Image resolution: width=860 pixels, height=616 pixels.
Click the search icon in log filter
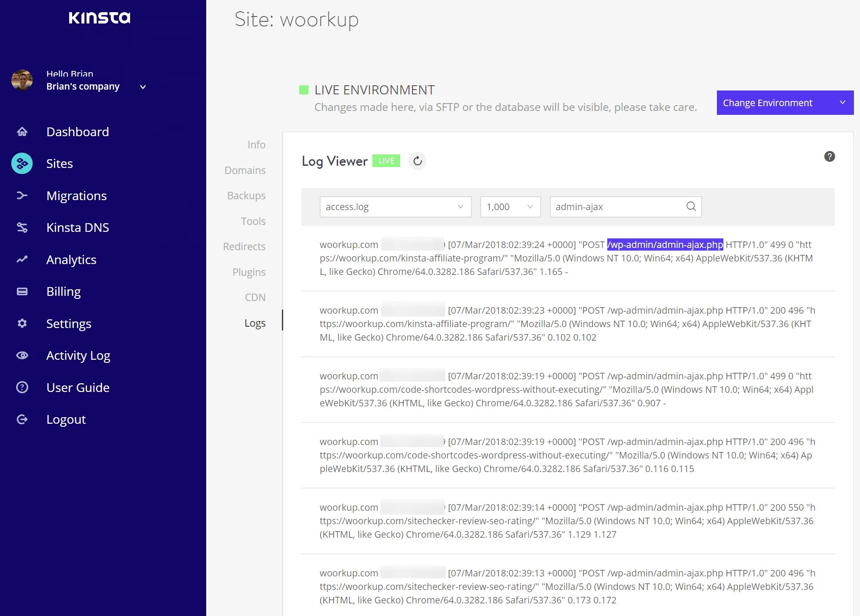tap(691, 206)
